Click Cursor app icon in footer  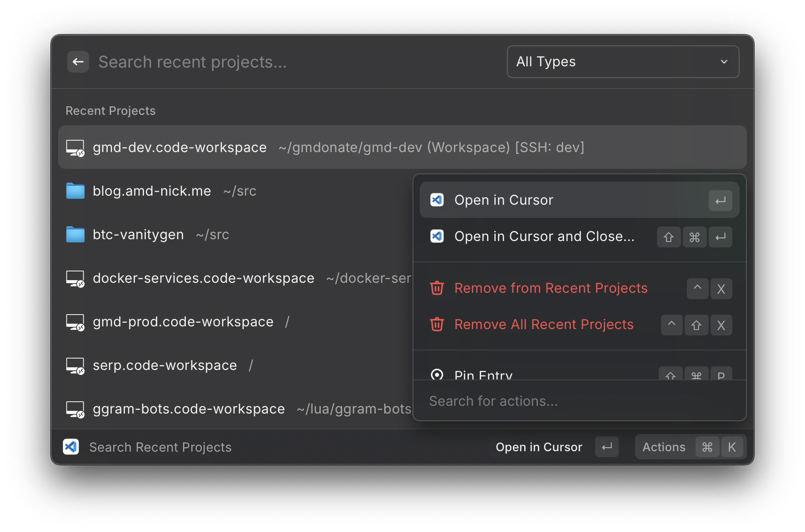(x=71, y=447)
